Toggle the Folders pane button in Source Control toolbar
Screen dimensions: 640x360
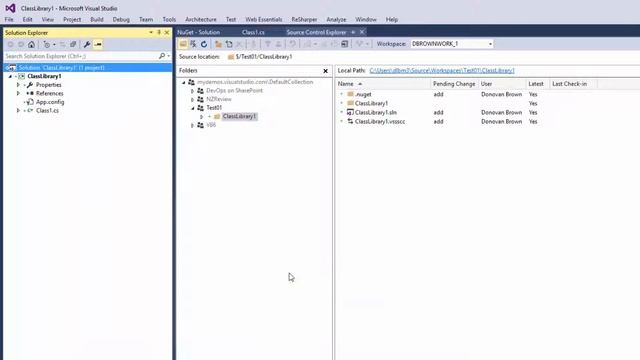(x=183, y=44)
